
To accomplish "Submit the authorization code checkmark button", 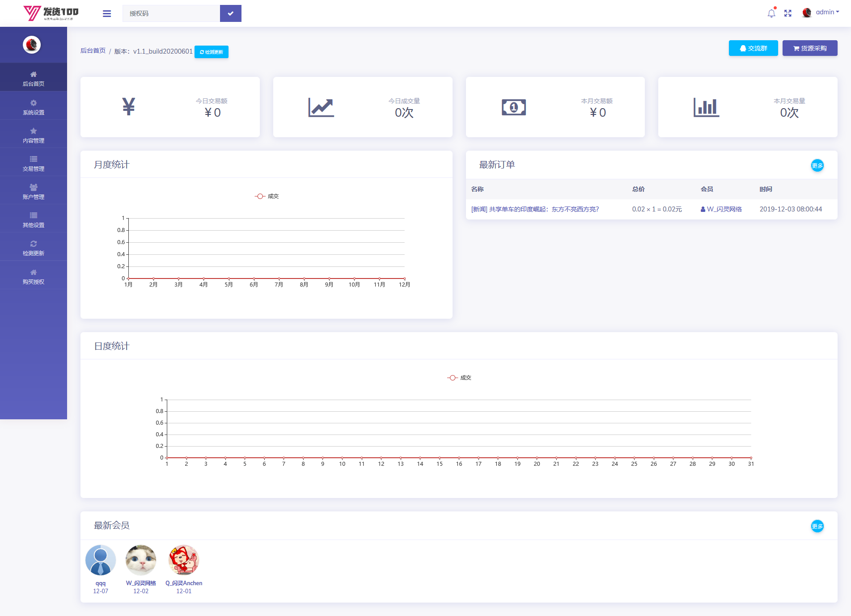I will (231, 13).
